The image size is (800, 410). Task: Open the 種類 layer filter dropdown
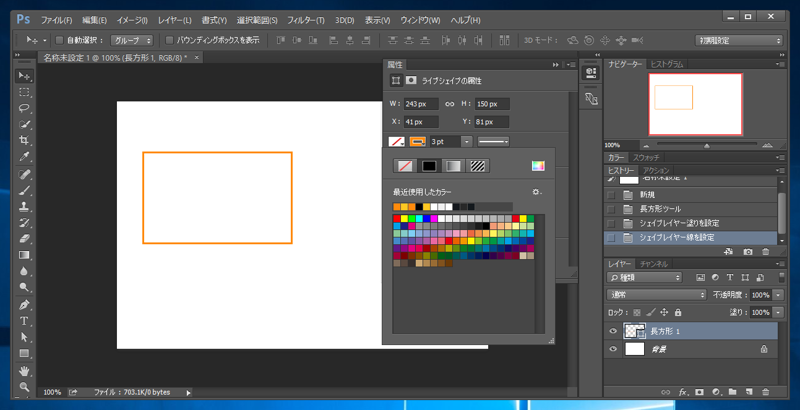point(644,277)
